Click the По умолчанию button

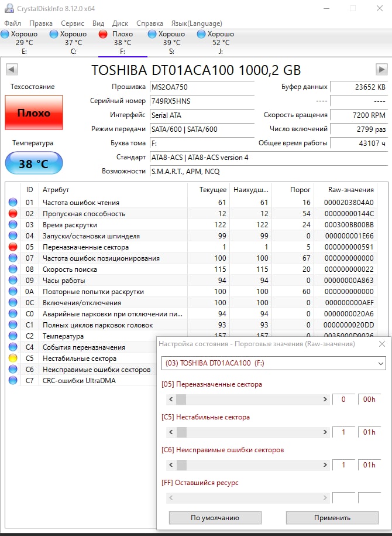pos(215,517)
